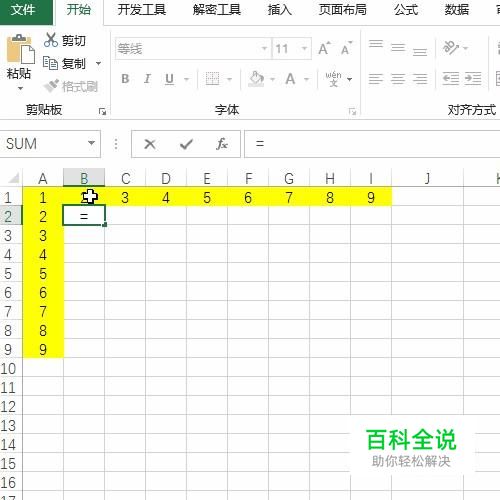Align text to bottom

[420, 52]
